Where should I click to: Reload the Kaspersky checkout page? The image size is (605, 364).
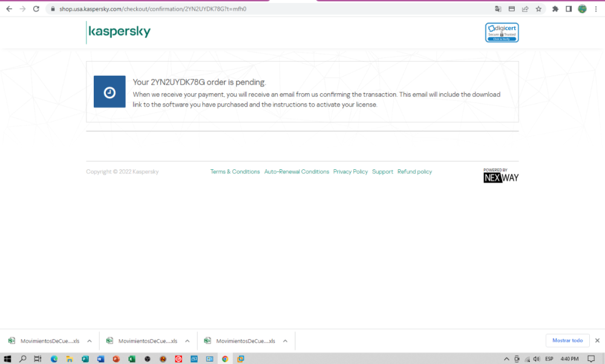(36, 9)
